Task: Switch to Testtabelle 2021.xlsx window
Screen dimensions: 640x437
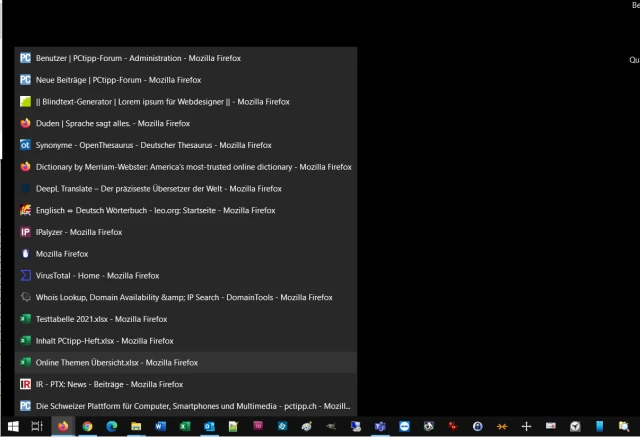Action: point(101,319)
